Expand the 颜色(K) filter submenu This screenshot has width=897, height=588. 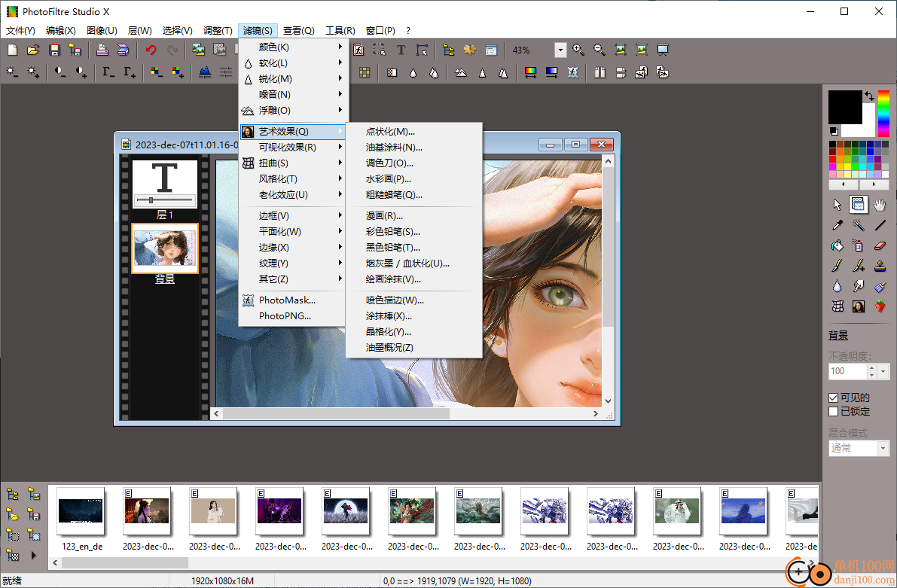click(292, 47)
